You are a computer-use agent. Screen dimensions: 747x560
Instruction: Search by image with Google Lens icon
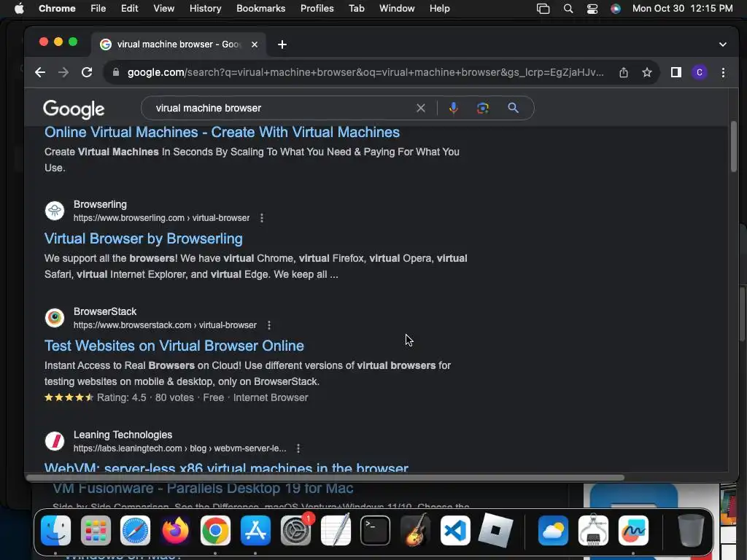(x=483, y=108)
